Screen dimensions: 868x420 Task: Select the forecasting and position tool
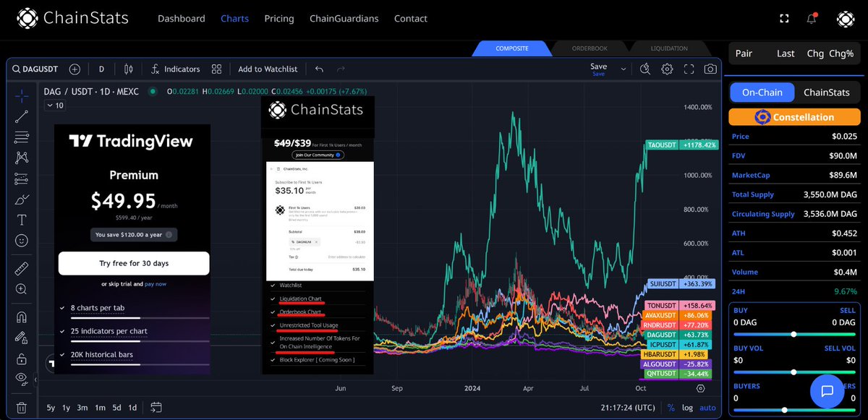coord(22,178)
